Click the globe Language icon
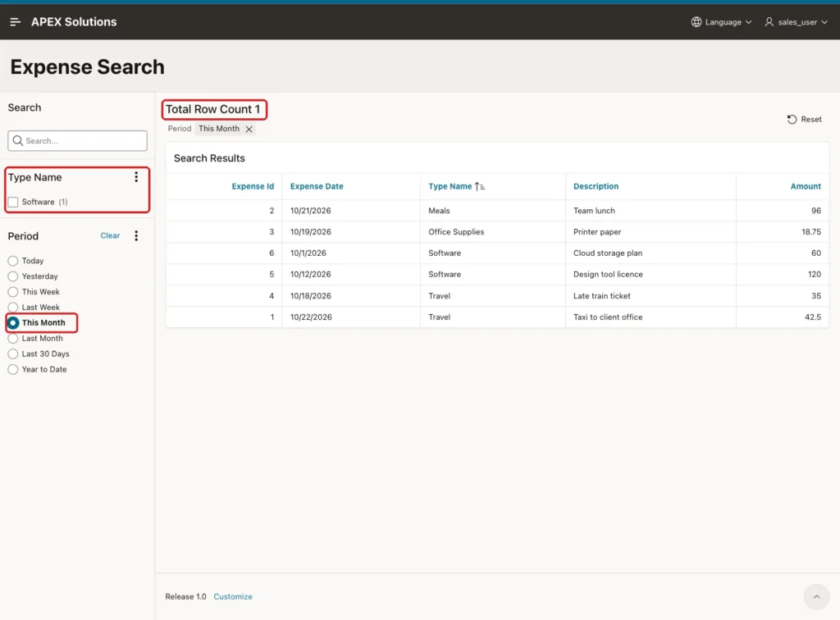This screenshot has height=620, width=840. click(x=696, y=22)
